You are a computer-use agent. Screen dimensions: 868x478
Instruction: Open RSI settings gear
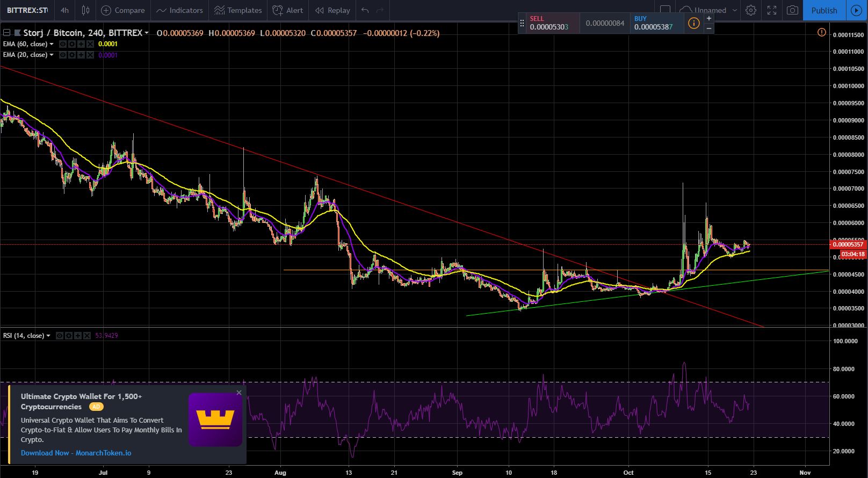point(69,336)
